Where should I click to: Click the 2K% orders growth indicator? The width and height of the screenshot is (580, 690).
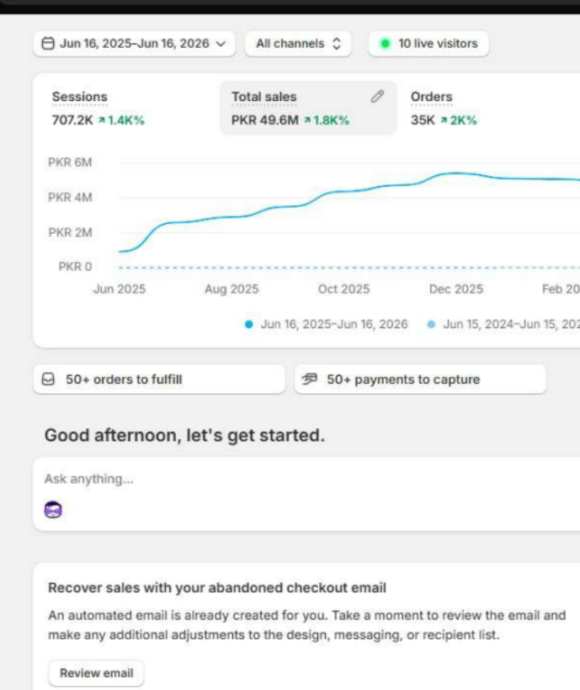click(459, 120)
